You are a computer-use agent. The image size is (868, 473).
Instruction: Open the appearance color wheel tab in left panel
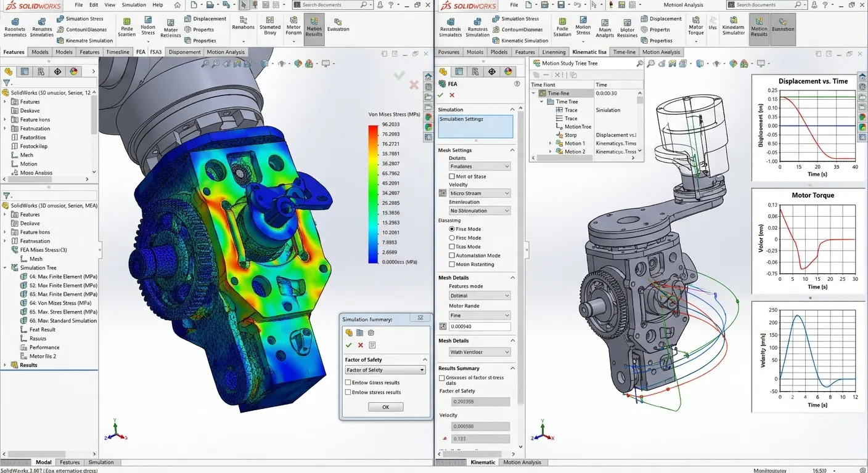pos(74,71)
